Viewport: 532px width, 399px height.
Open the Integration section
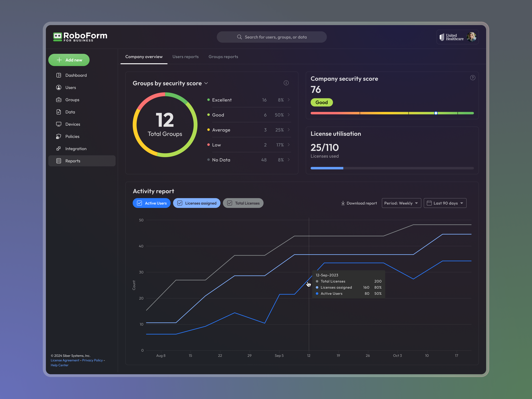76,149
